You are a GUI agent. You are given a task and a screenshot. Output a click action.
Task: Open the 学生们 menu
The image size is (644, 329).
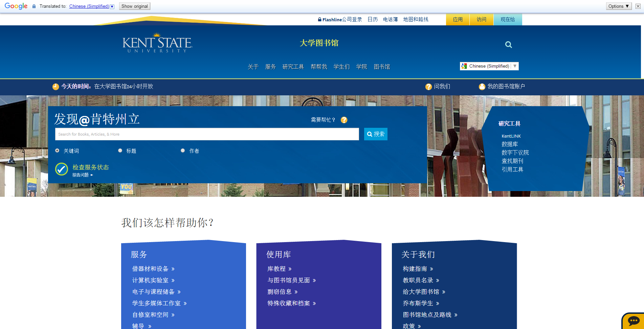[341, 67]
